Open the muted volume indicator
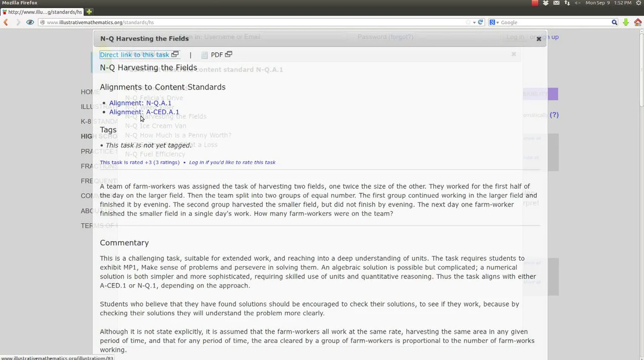This screenshot has width=644, height=360. coord(578,3)
